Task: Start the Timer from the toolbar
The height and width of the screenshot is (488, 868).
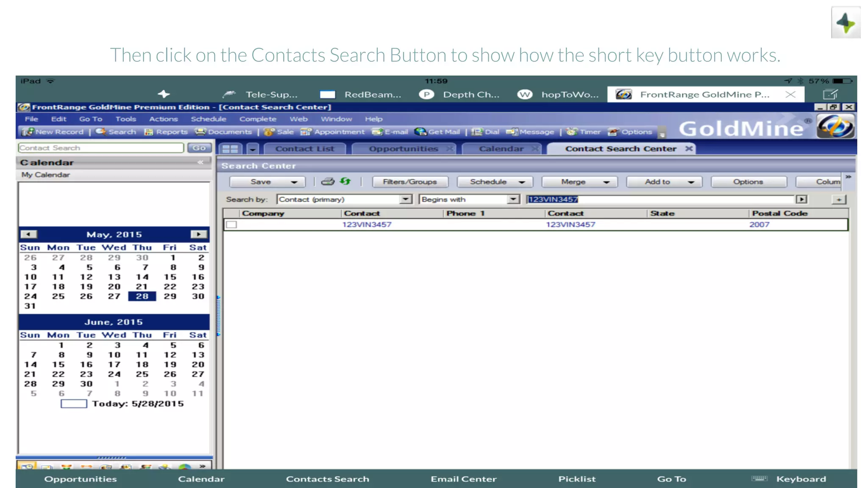Action: 584,132
